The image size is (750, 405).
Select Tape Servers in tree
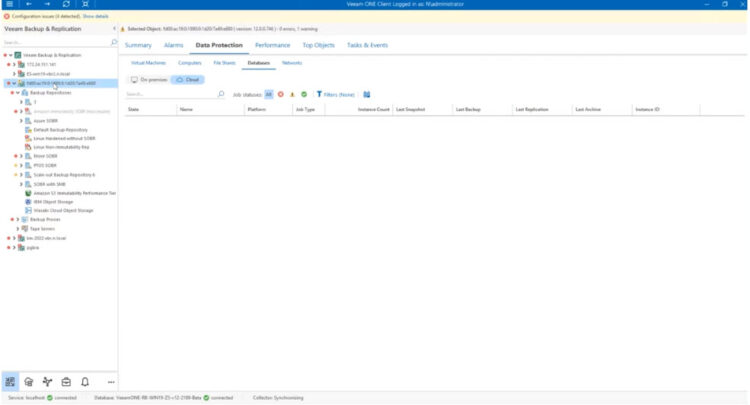(x=42, y=229)
